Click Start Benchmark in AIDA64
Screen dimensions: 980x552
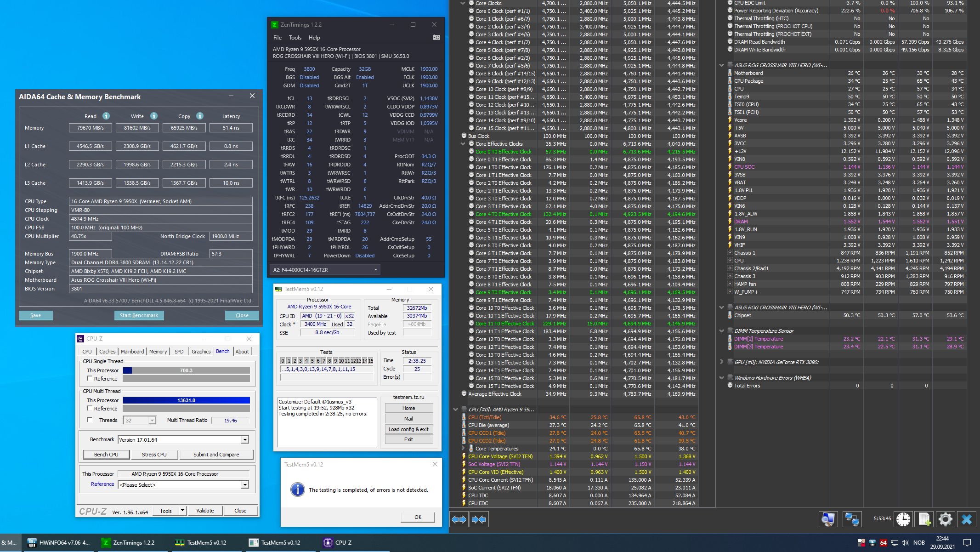point(139,315)
